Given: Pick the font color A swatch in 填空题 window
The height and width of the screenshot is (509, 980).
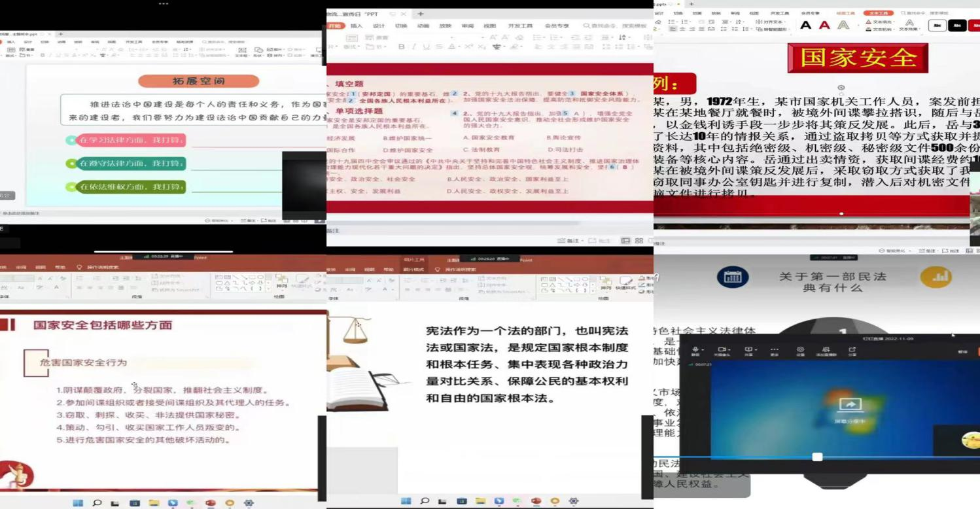Looking at the screenshot, I should 453,46.
